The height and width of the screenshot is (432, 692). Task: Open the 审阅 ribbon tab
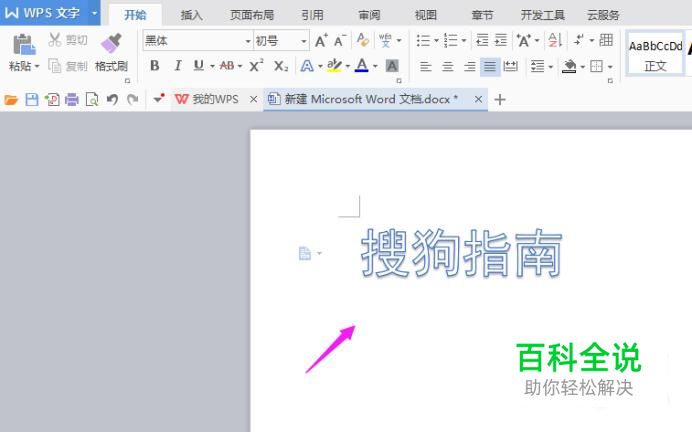click(x=369, y=15)
